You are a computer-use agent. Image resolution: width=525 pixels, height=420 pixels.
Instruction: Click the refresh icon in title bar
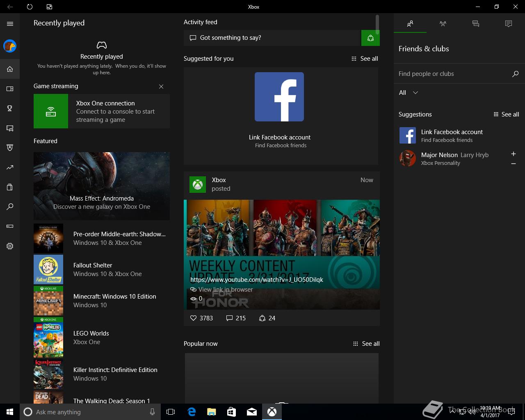click(30, 7)
